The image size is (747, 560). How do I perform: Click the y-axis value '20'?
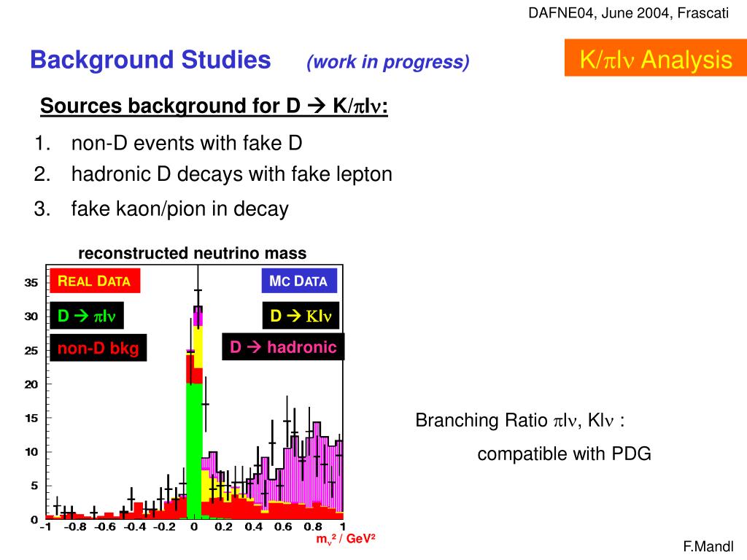(x=31, y=384)
